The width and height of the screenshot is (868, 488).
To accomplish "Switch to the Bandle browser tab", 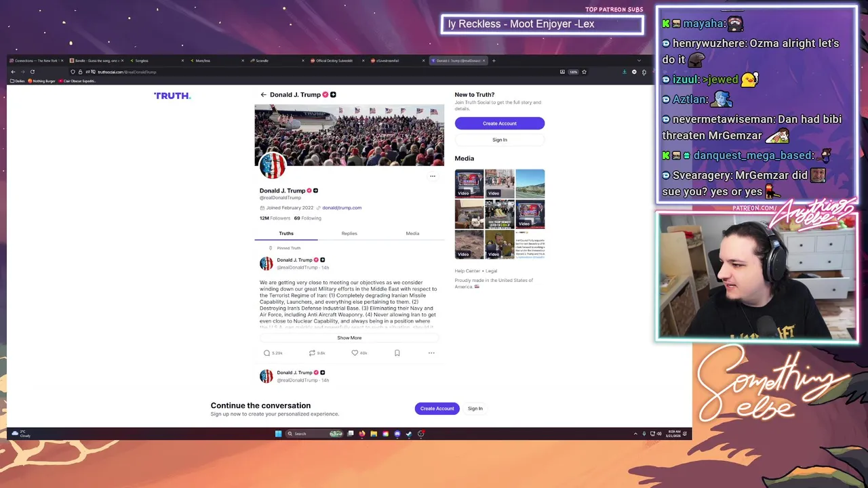I will (97, 60).
